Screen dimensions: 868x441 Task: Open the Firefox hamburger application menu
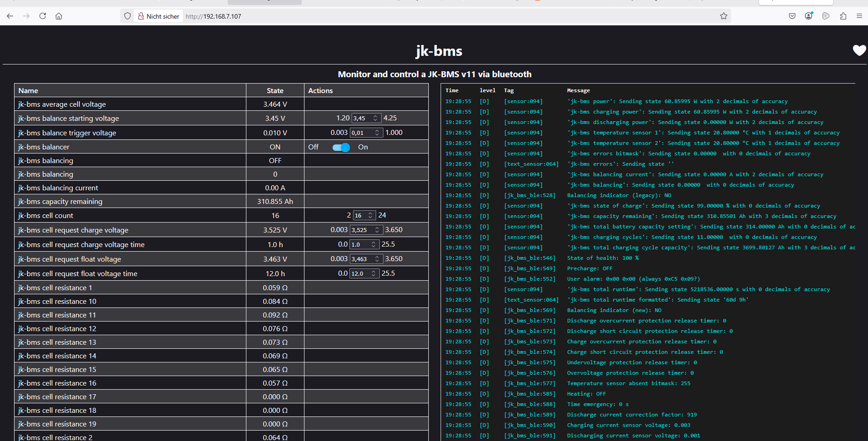click(x=859, y=16)
